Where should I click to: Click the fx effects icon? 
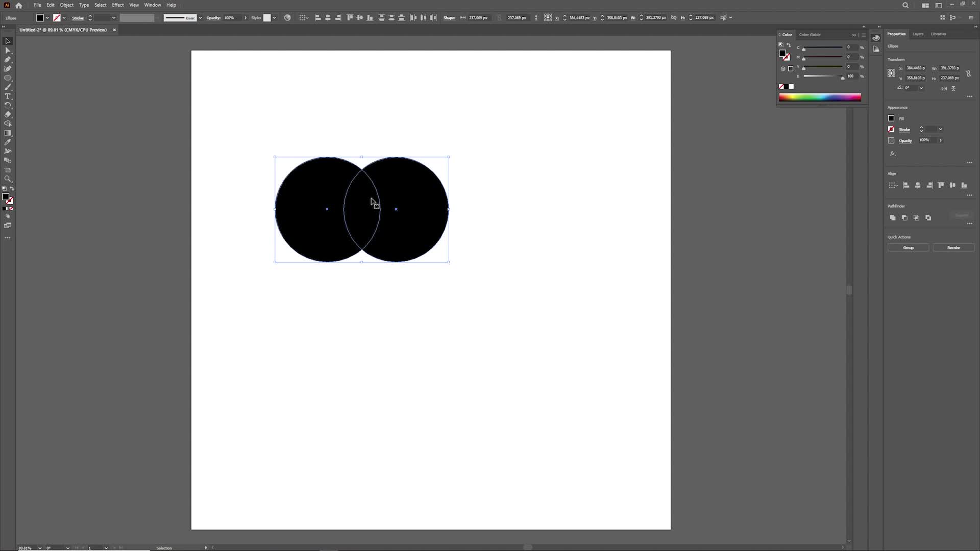point(893,154)
